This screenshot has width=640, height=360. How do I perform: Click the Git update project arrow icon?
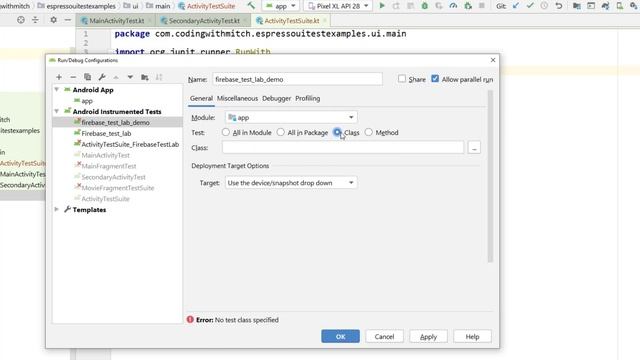(x=516, y=6)
